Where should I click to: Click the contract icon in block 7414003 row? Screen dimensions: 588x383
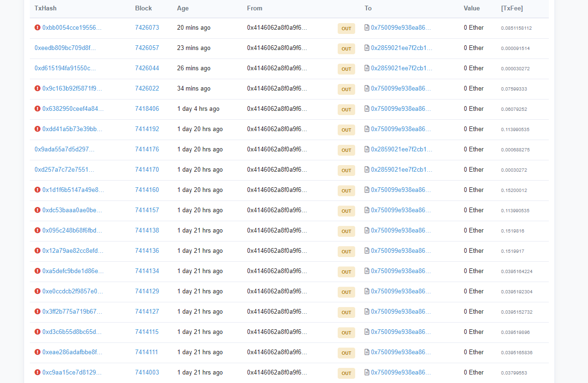coord(367,372)
